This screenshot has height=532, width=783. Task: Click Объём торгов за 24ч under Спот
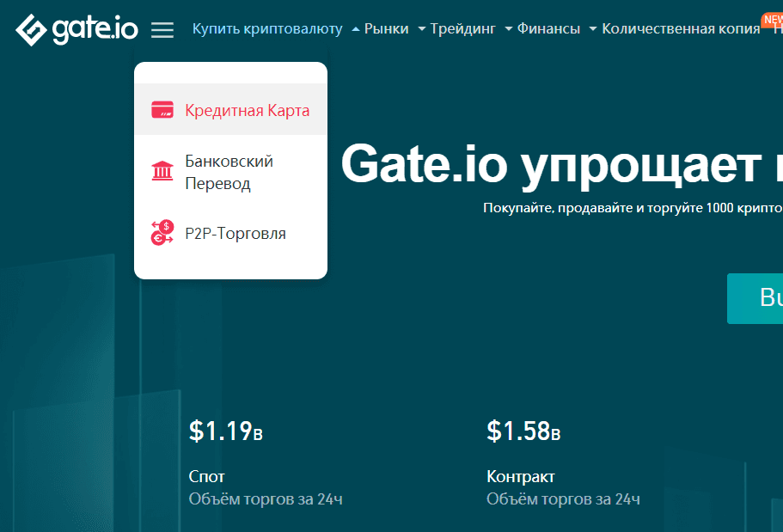266,499
